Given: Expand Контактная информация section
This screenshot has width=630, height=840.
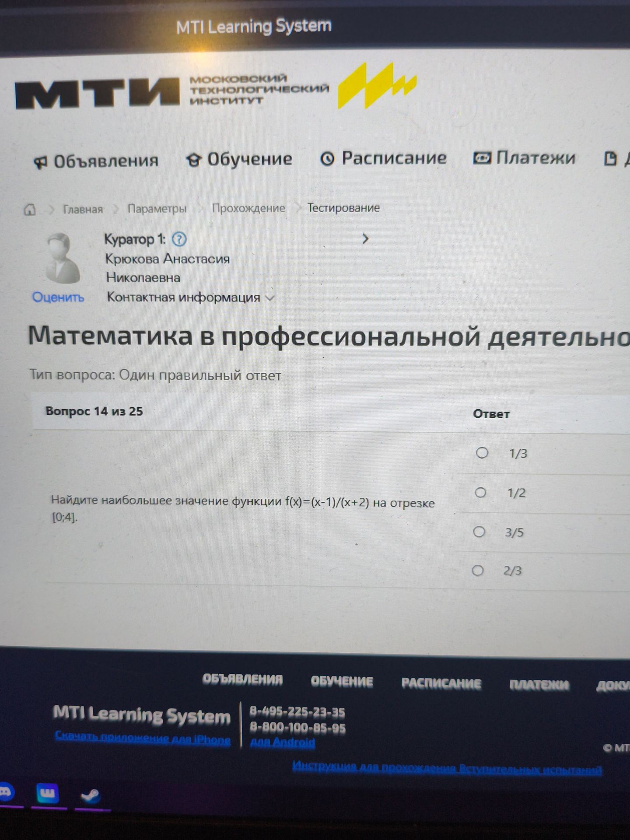Looking at the screenshot, I should pos(190,297).
